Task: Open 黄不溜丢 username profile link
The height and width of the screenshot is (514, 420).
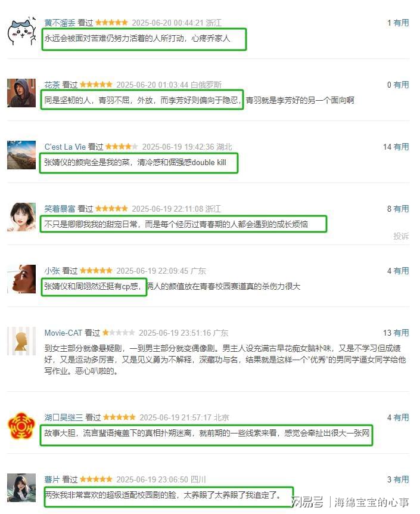Action: pos(60,23)
